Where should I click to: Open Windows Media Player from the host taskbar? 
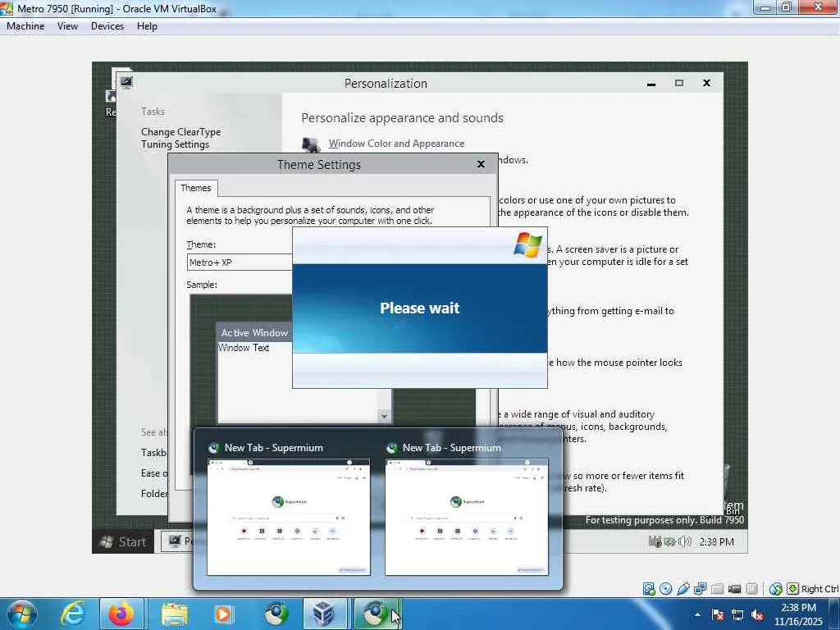click(224, 614)
